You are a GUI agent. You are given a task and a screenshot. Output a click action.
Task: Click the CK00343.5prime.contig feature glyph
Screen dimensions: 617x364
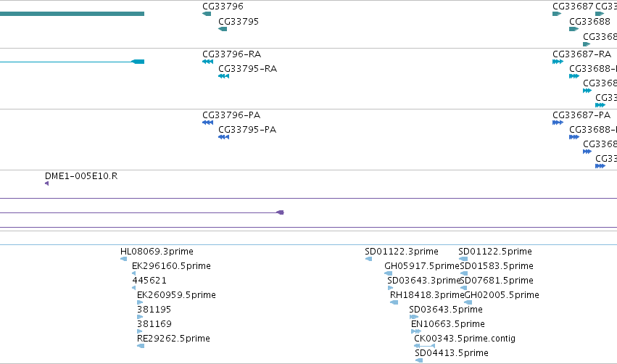[x=425, y=346]
